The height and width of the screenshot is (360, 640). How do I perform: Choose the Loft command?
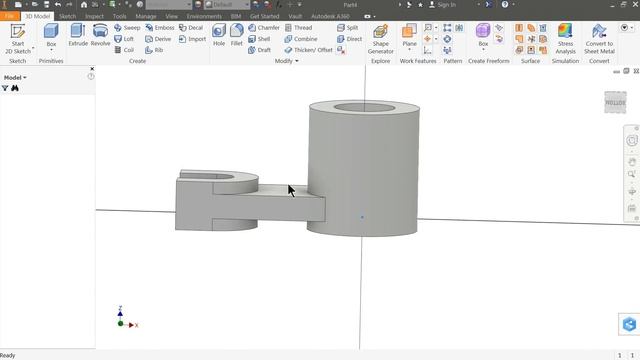tap(124, 39)
